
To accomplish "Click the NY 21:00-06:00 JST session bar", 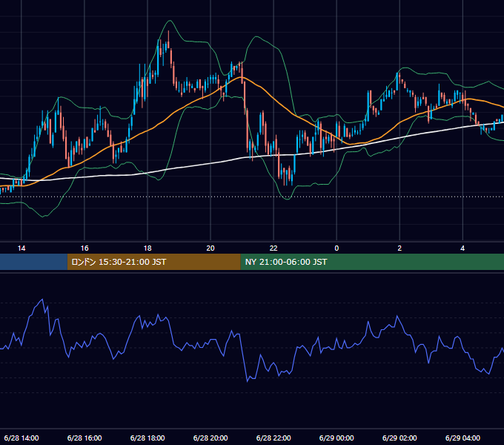I will [x=372, y=262].
